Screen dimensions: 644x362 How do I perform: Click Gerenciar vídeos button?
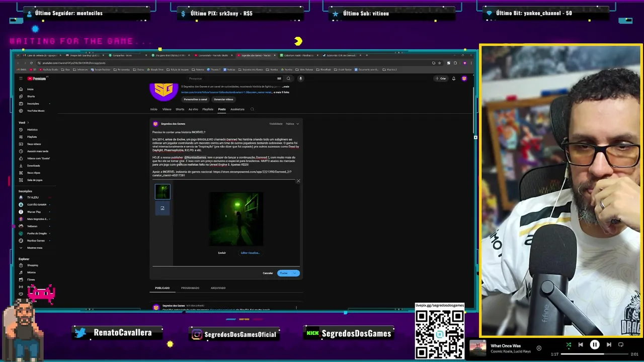(x=223, y=99)
